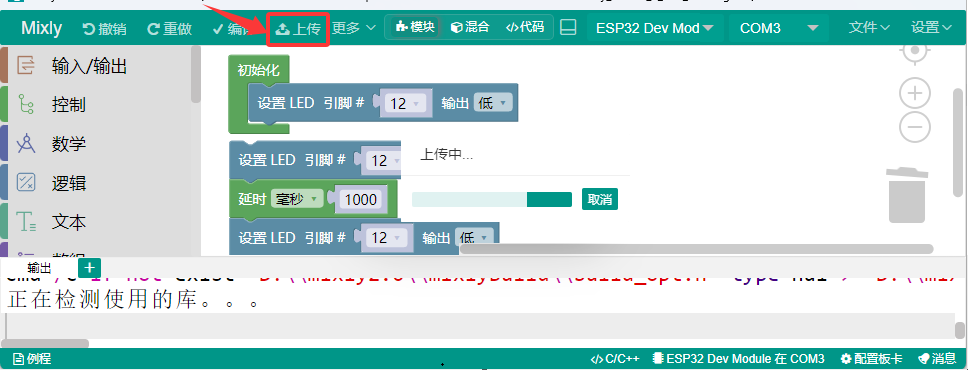Screen dimensions: 968x370
Task: Click the 1000 delay value field
Action: tap(361, 199)
